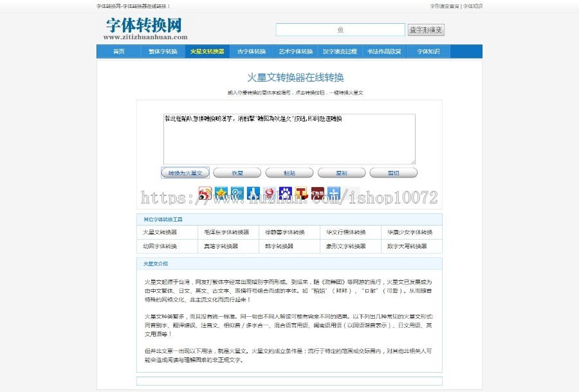Viewport: 579px width, 392px height.
Task: Click the 转换为火星文 convert button
Action: pos(186,172)
